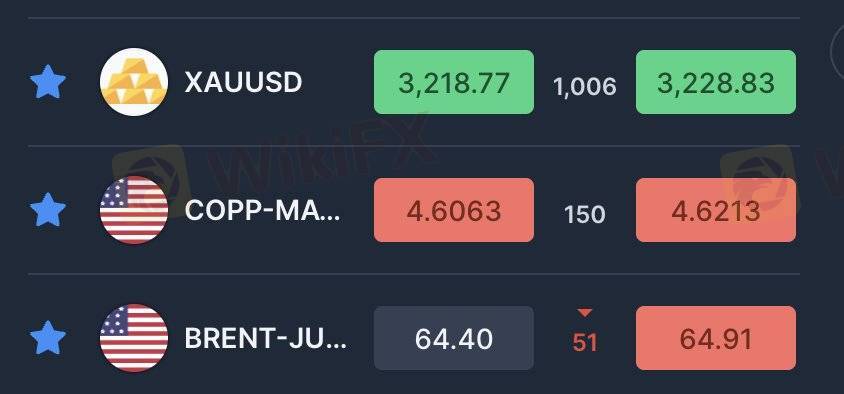This screenshot has height=394, width=844.
Task: Toggle the favorite star for COPP-MA
Action: [x=48, y=210]
